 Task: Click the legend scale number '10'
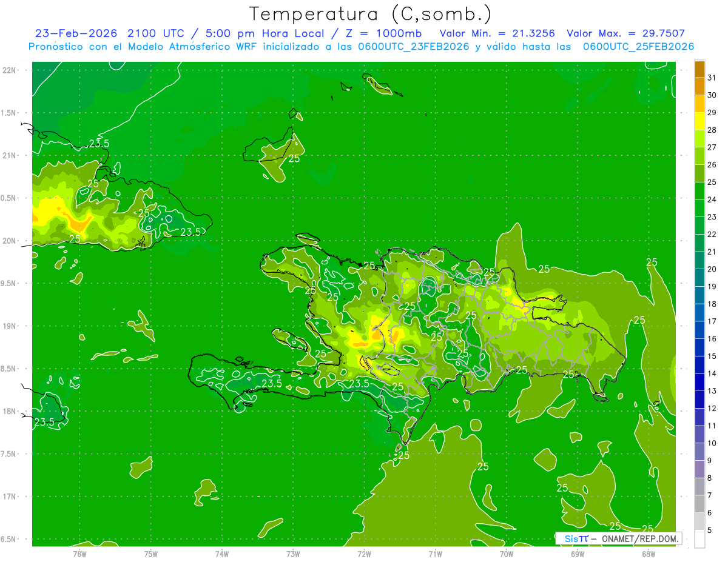pyautogui.click(x=712, y=443)
